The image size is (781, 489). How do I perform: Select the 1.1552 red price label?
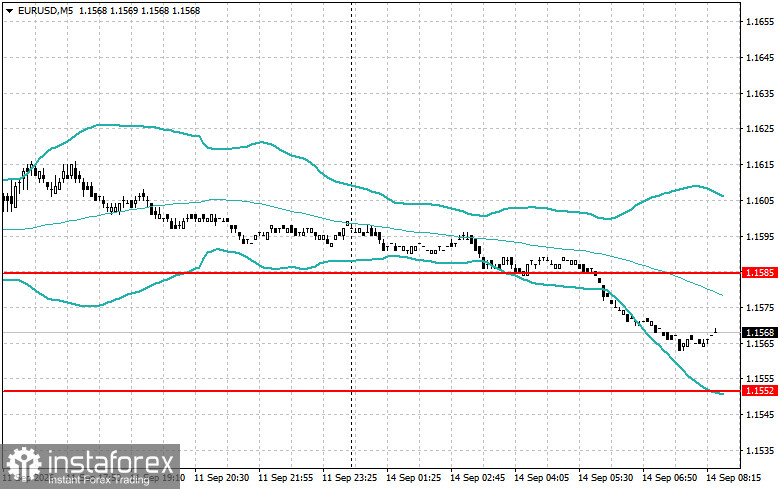759,391
